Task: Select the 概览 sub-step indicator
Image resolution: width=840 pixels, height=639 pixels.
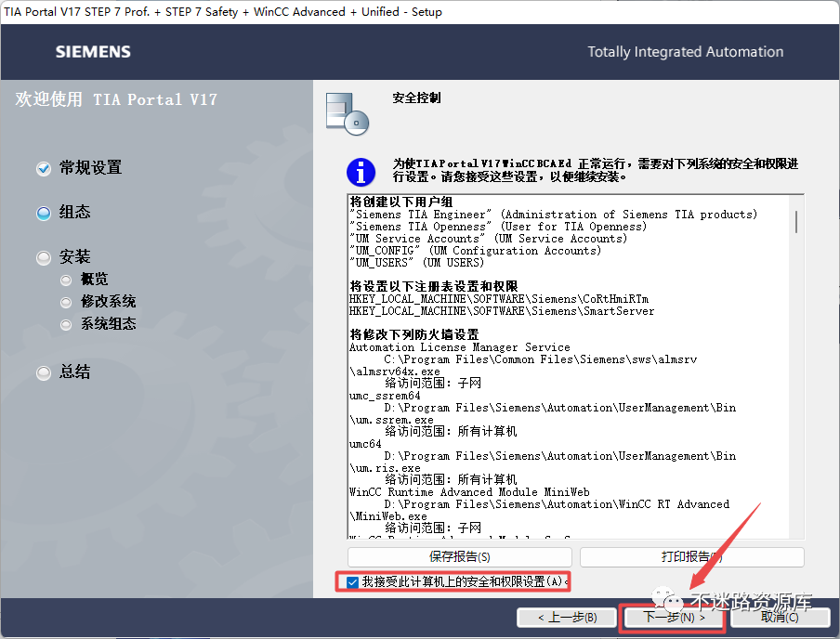Action: point(66,280)
